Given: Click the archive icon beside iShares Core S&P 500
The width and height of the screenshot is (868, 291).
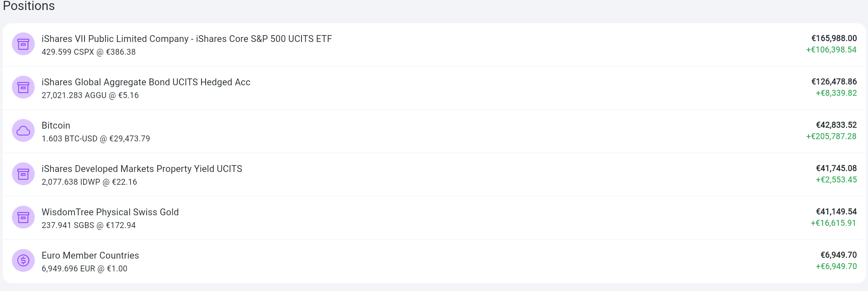Looking at the screenshot, I should [23, 44].
